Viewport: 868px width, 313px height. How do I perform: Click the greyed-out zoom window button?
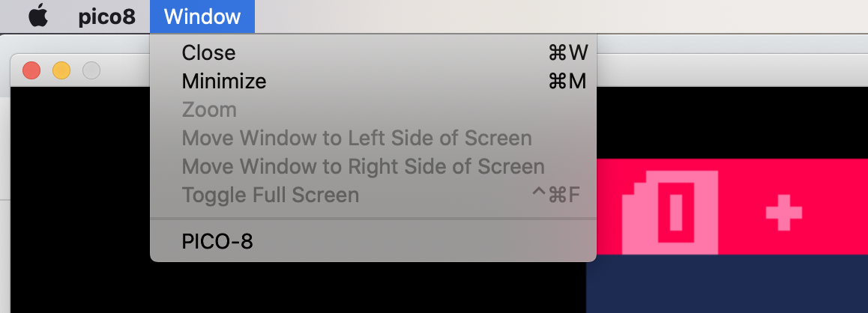[x=91, y=71]
